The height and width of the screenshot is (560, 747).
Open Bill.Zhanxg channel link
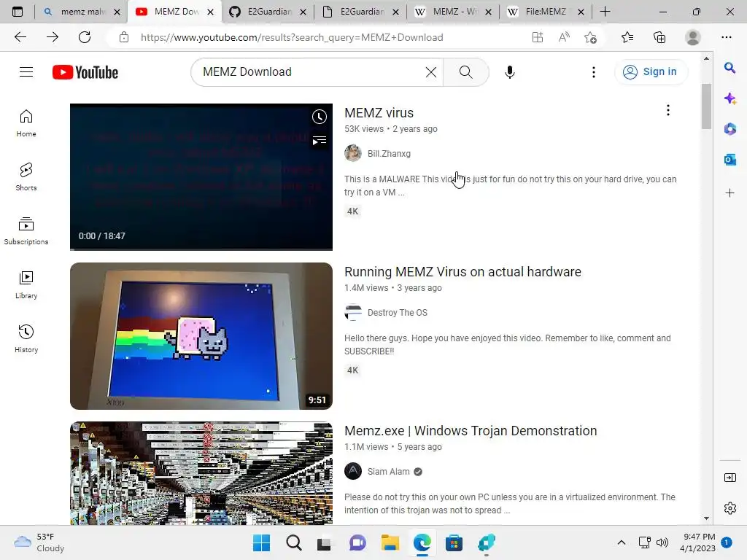click(x=389, y=154)
